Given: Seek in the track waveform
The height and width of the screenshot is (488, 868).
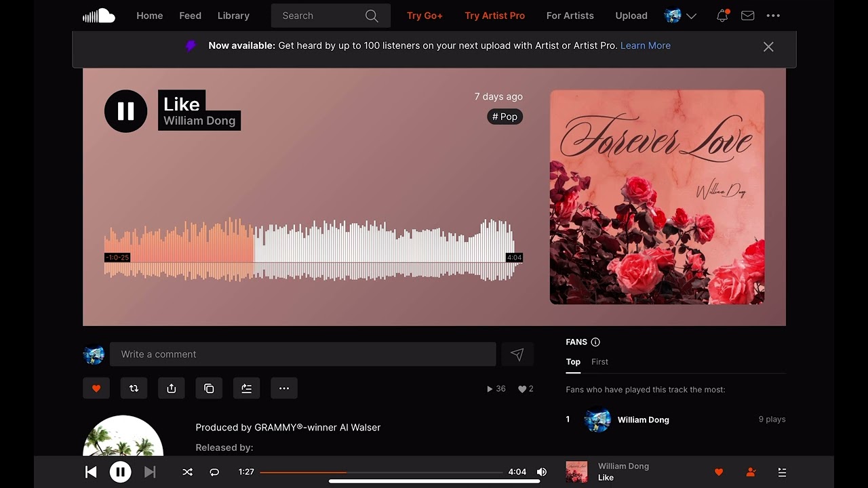Looking at the screenshot, I should (x=313, y=249).
